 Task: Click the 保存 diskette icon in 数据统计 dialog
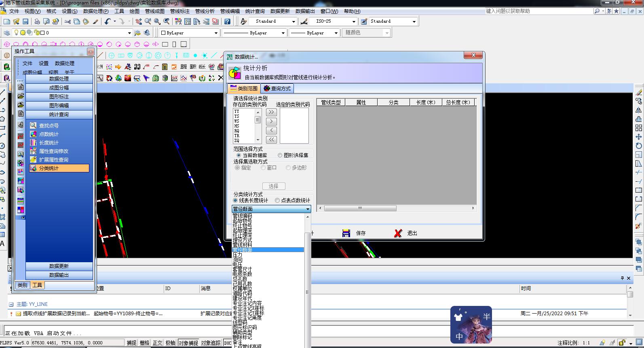click(x=346, y=233)
